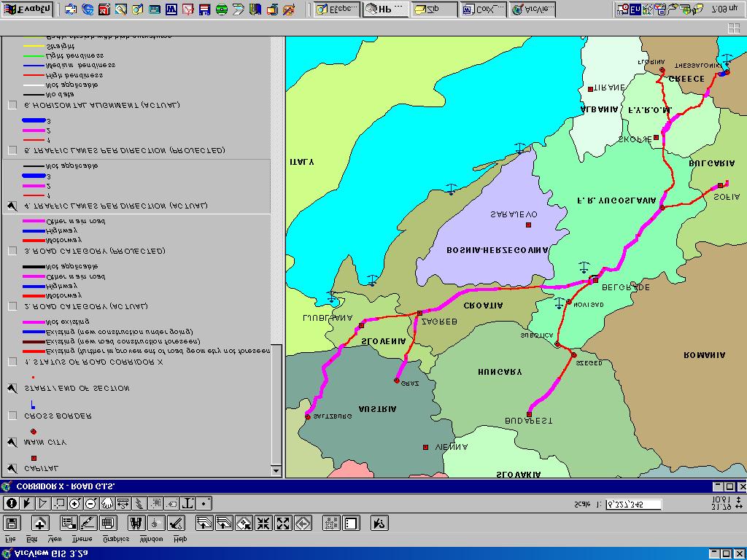
Task: Zoom to active themes button
Action: [224, 524]
